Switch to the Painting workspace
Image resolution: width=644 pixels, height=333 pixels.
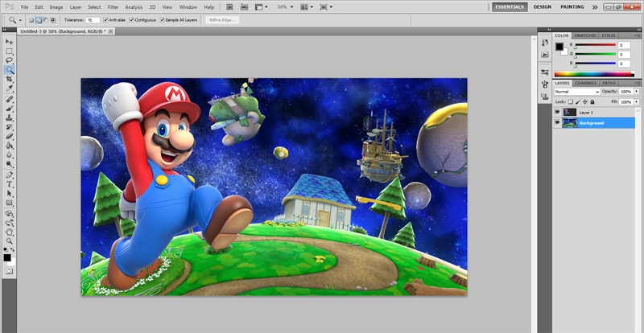tap(572, 6)
